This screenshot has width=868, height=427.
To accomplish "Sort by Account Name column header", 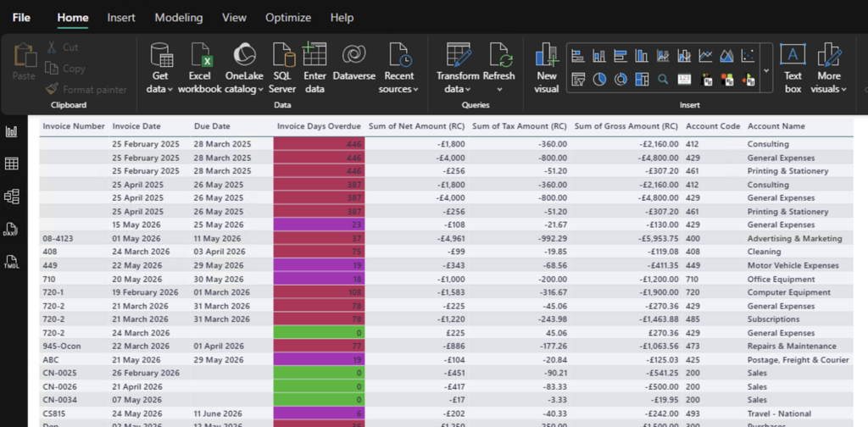I will point(776,127).
